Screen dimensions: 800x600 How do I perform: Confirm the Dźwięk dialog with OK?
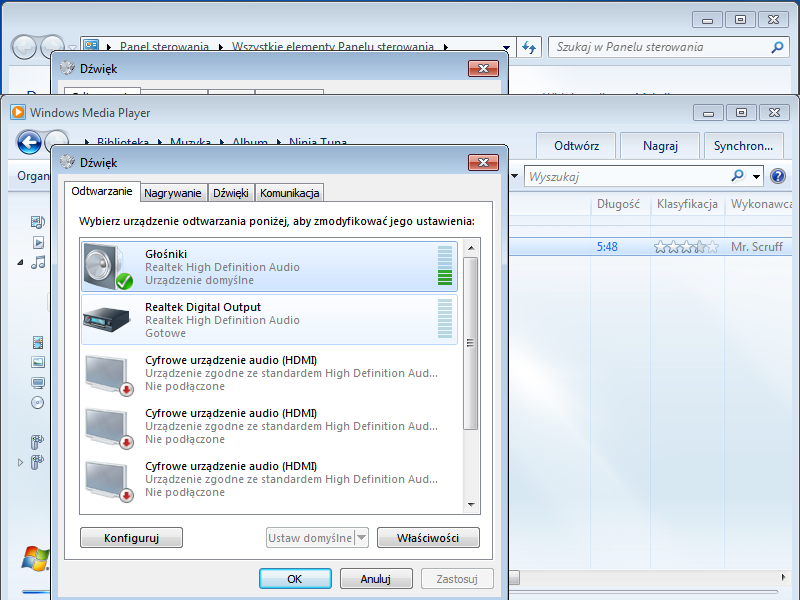[295, 579]
